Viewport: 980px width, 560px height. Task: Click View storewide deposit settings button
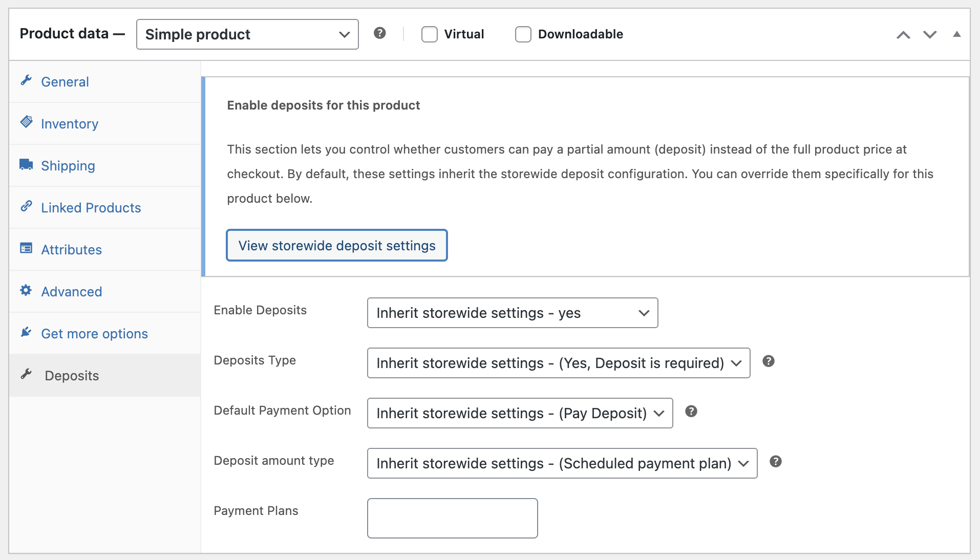pyautogui.click(x=337, y=246)
